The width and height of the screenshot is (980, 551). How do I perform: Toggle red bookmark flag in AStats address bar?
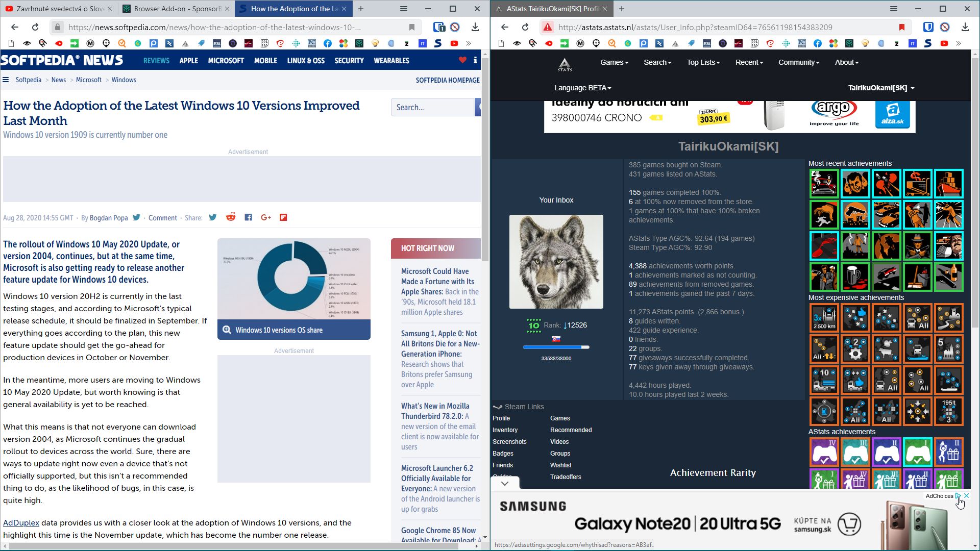click(x=902, y=27)
